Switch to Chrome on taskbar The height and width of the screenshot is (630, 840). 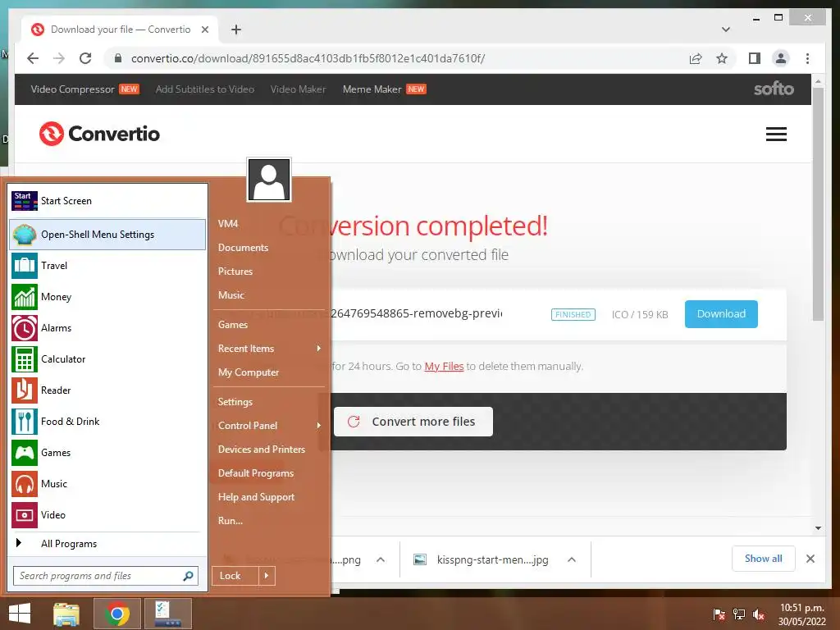[x=117, y=614]
